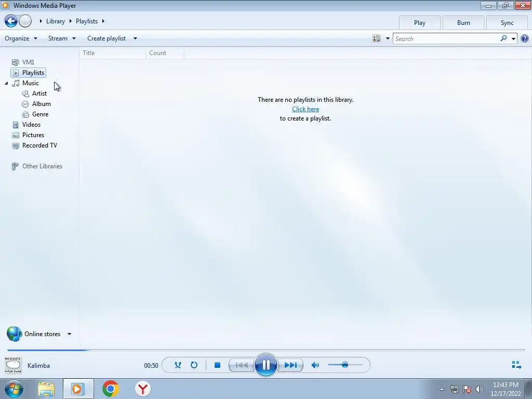Launch Google Chrome from taskbar

click(110, 389)
